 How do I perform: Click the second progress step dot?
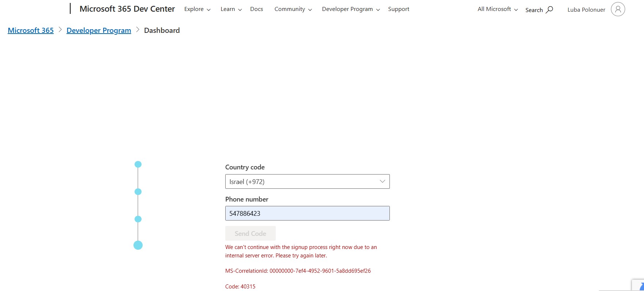[x=138, y=192]
